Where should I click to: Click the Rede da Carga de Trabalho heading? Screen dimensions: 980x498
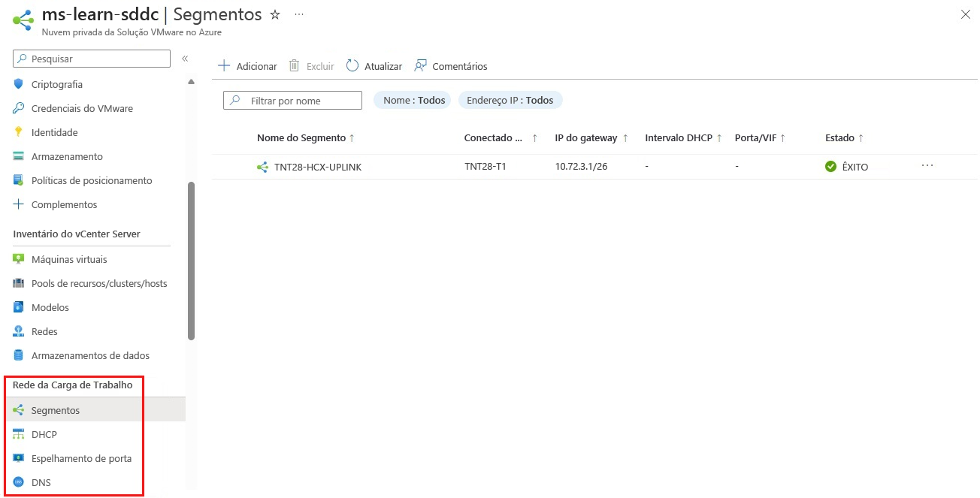click(x=73, y=385)
